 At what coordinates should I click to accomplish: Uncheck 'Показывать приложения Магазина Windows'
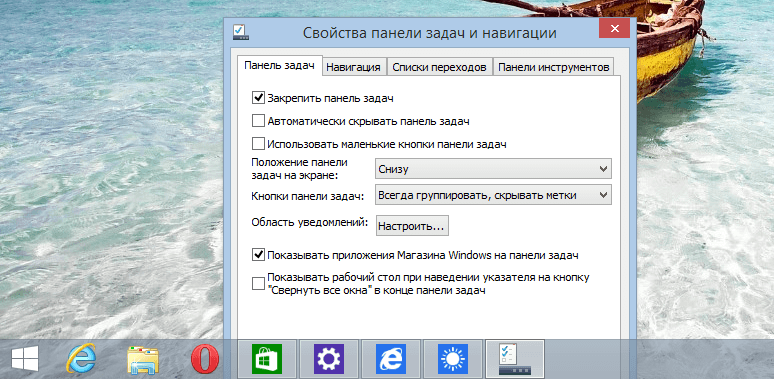coord(258,255)
